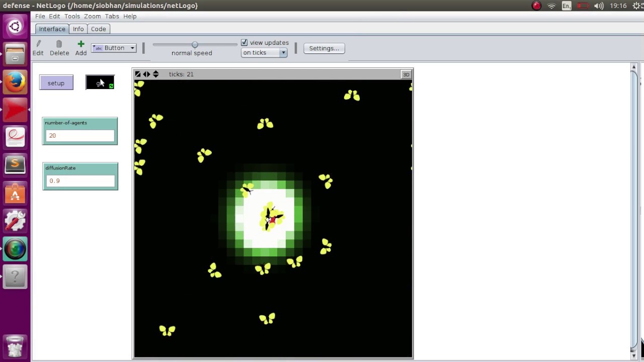This screenshot has height=362, width=644.
Task: Click the volume icon in the top panel
Action: coord(599,6)
